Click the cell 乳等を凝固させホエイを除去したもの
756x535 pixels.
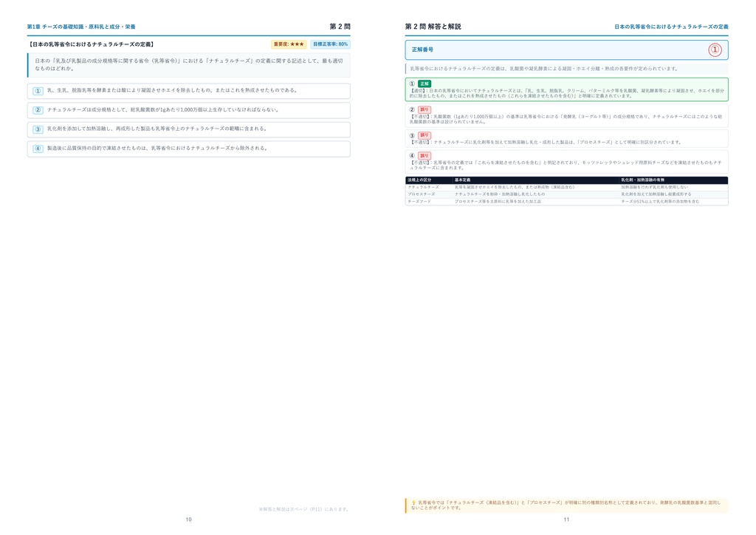[x=515, y=187]
